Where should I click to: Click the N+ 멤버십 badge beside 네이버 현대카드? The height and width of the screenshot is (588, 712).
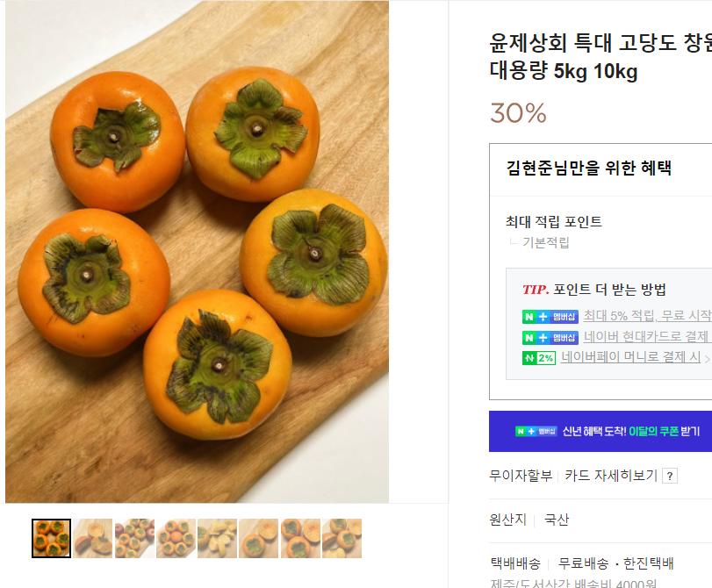click(x=550, y=337)
